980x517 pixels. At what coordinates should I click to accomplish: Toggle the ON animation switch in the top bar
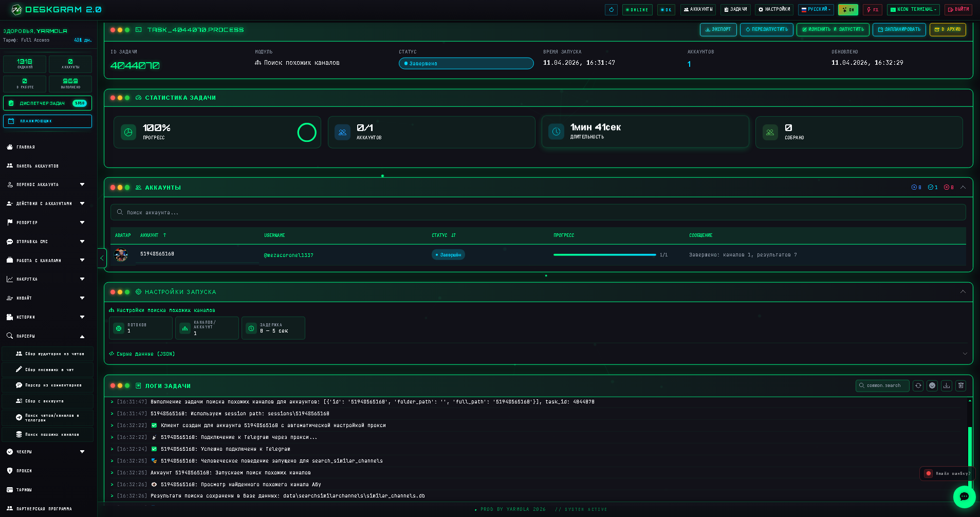point(848,10)
